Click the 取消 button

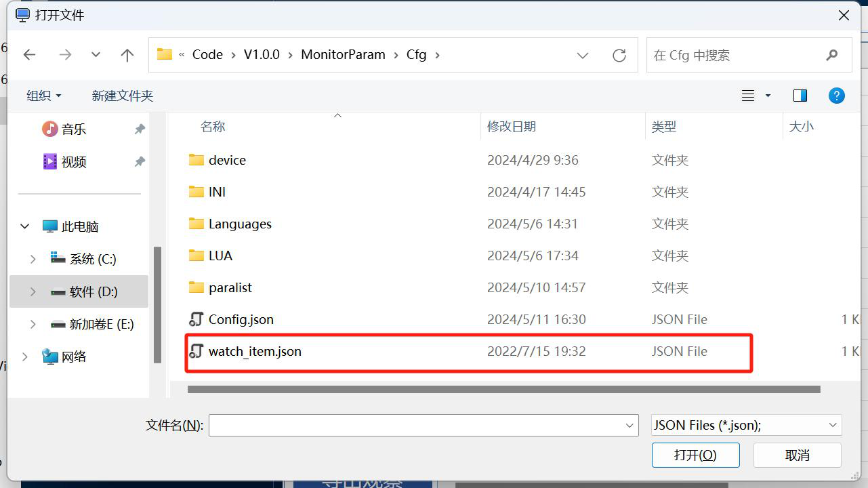pos(798,455)
